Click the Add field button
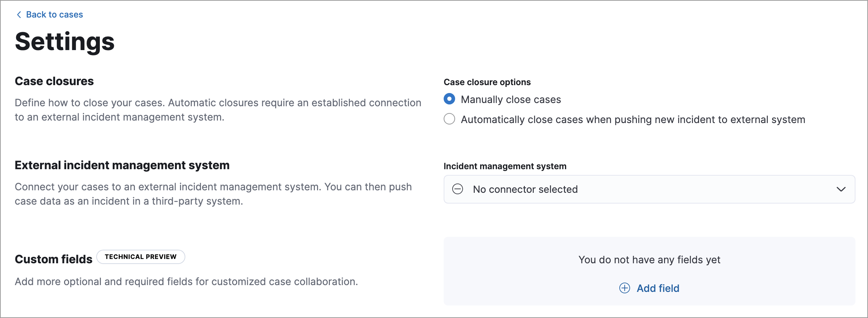Screen dimensions: 868x318 tap(649, 288)
